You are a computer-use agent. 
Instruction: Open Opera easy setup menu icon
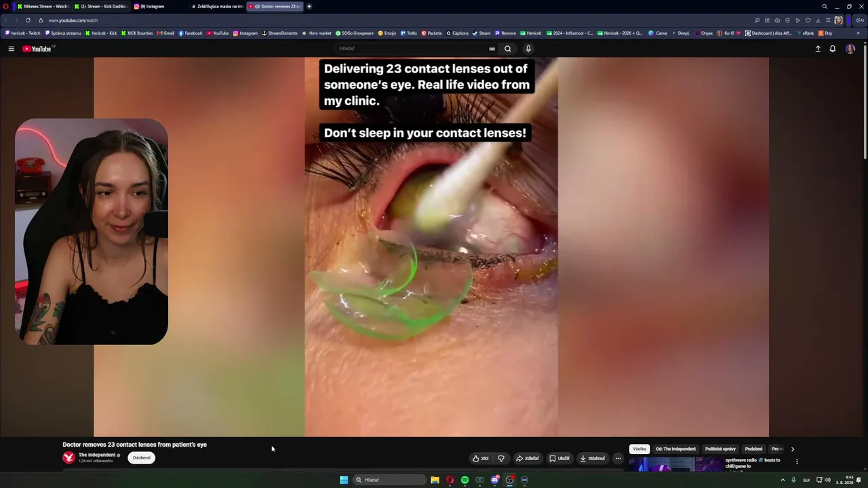[828, 20]
